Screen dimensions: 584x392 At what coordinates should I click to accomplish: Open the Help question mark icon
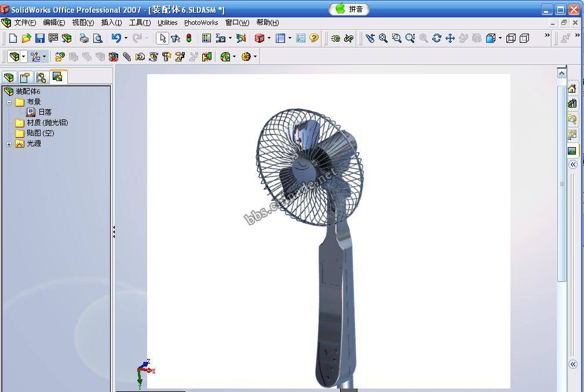click(x=314, y=38)
